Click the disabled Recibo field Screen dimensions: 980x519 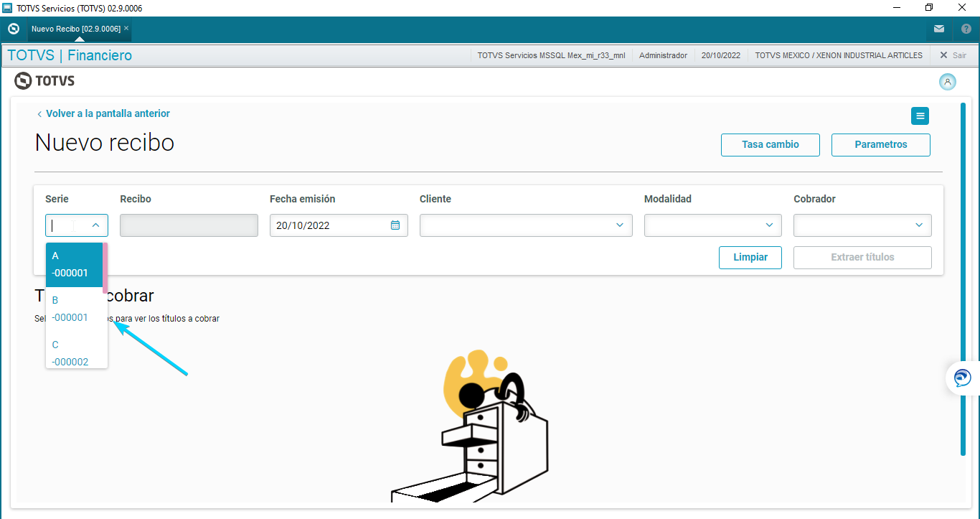(189, 225)
